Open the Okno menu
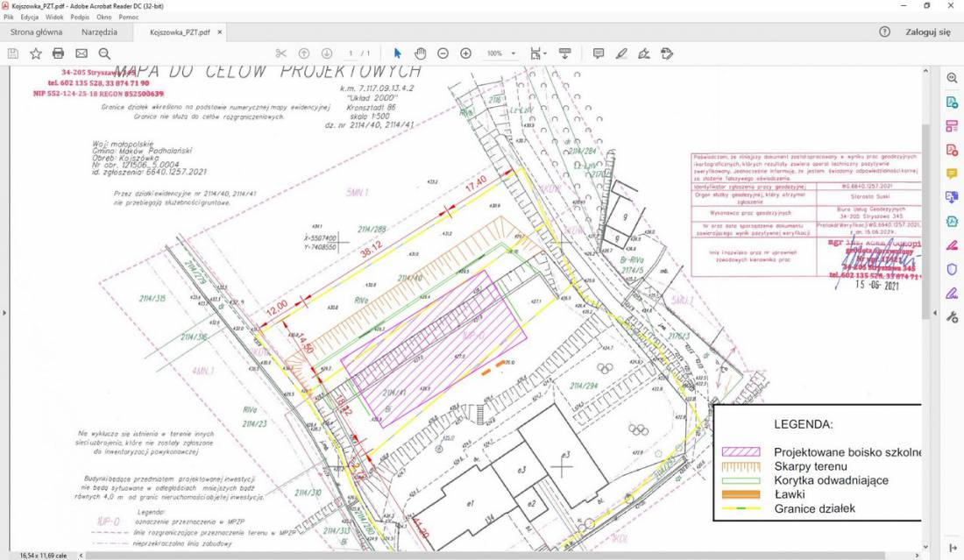 tap(104, 18)
